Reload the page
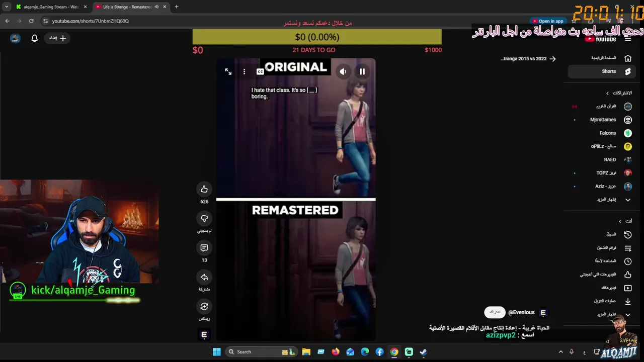This screenshot has height=362, width=644. pyautogui.click(x=31, y=21)
